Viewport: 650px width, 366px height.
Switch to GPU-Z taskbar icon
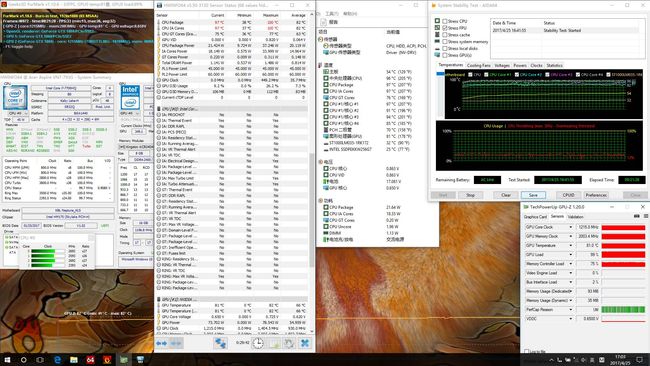tap(124, 360)
